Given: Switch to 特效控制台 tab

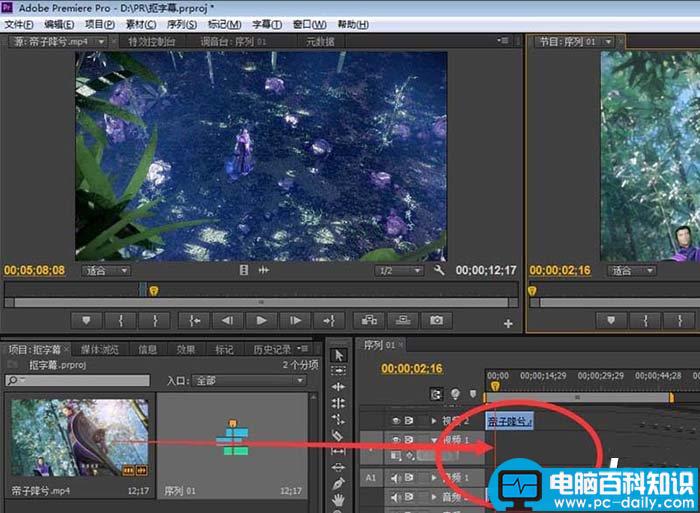Looking at the screenshot, I should (x=152, y=42).
